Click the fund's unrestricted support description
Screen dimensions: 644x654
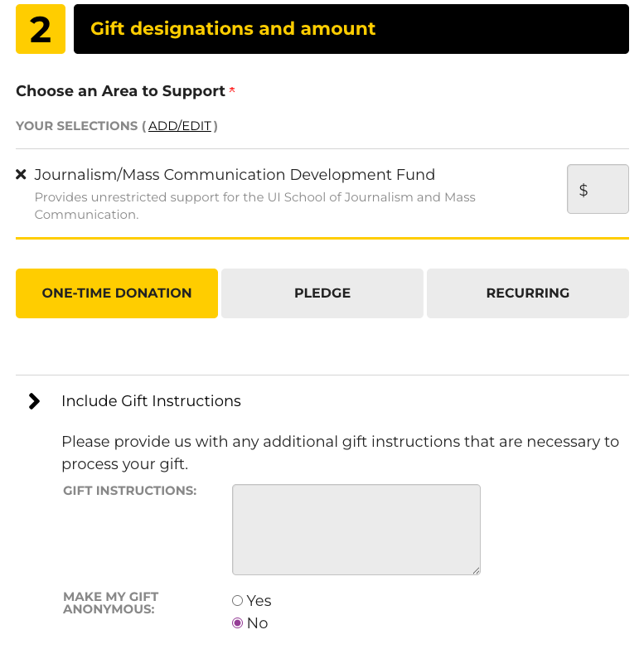[x=254, y=206]
